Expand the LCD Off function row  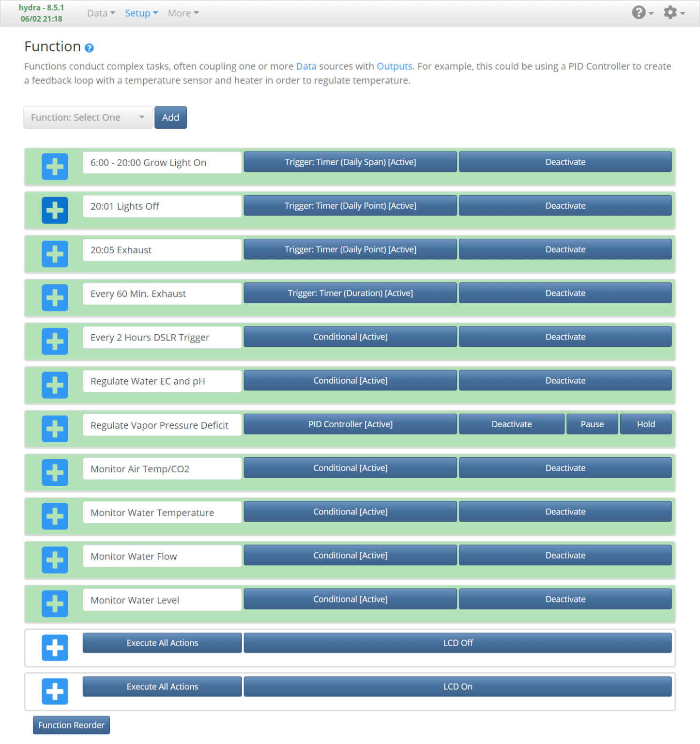55,648
